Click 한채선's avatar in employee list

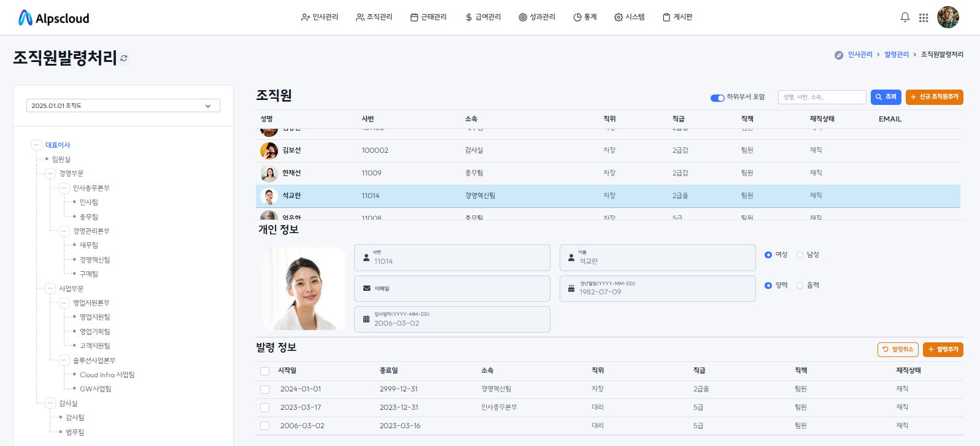pos(269,174)
